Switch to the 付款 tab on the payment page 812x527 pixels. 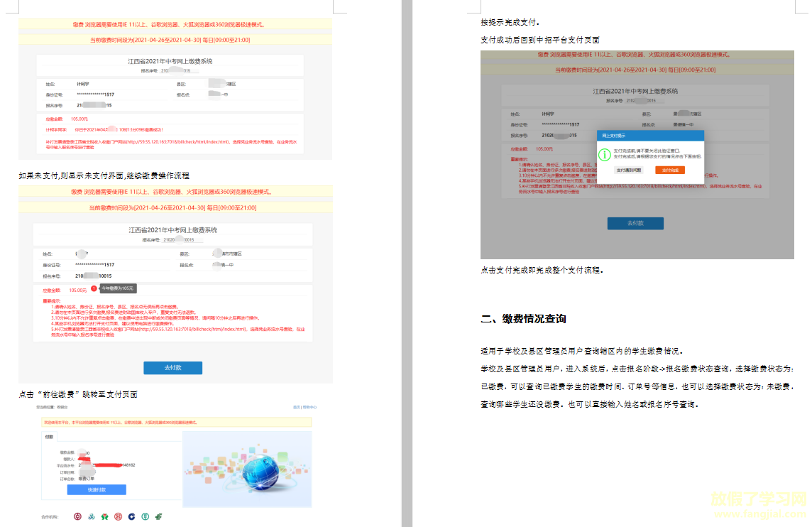click(50, 437)
